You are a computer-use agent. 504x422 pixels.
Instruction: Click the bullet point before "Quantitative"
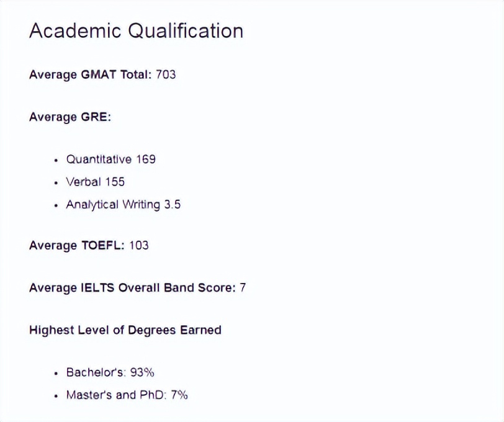(x=56, y=160)
